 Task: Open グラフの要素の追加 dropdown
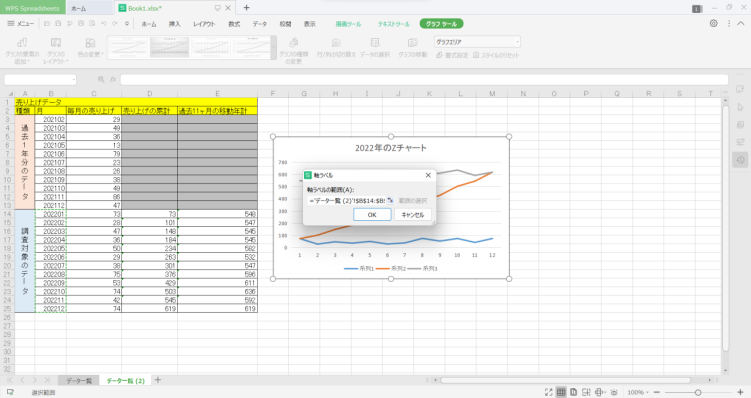point(22,51)
